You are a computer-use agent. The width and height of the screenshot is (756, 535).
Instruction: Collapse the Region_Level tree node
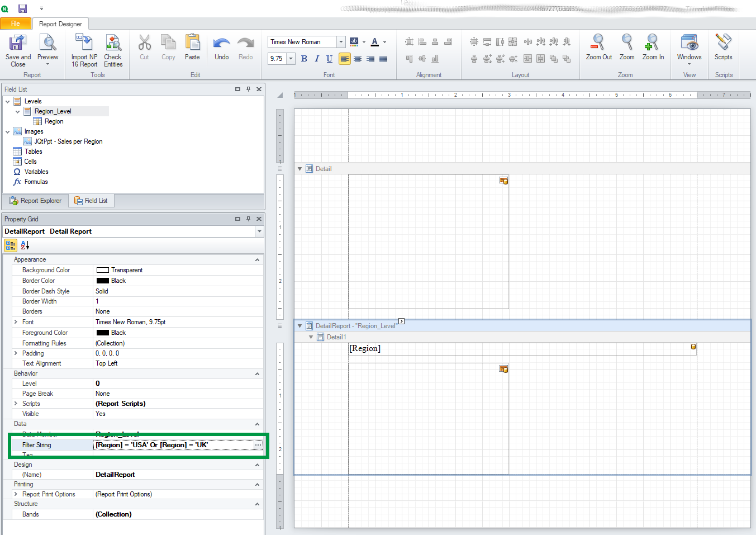coord(17,111)
